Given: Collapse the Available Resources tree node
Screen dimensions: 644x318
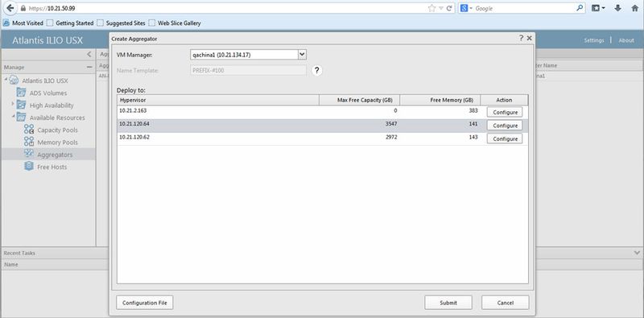Looking at the screenshot, I should point(14,116).
